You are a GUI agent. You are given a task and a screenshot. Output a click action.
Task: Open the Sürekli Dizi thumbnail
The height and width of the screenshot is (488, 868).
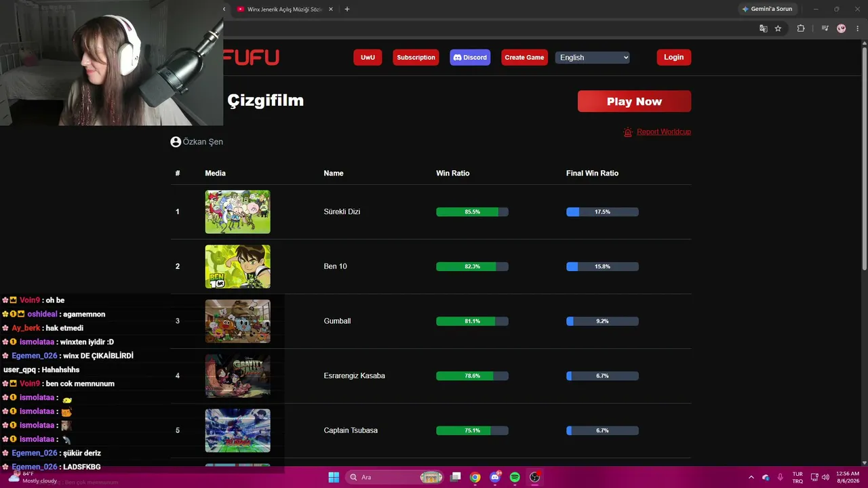point(237,211)
